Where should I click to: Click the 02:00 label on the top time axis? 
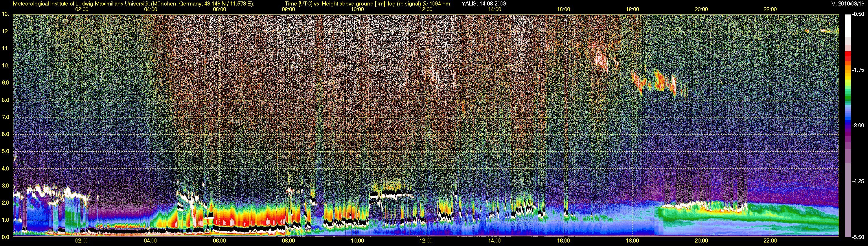pyautogui.click(x=82, y=10)
